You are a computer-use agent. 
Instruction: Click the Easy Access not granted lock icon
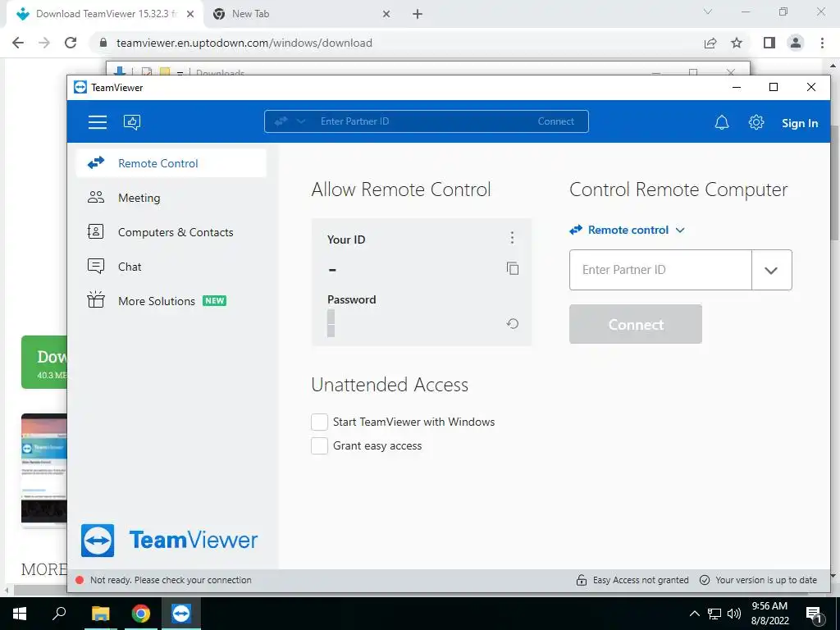coord(582,580)
